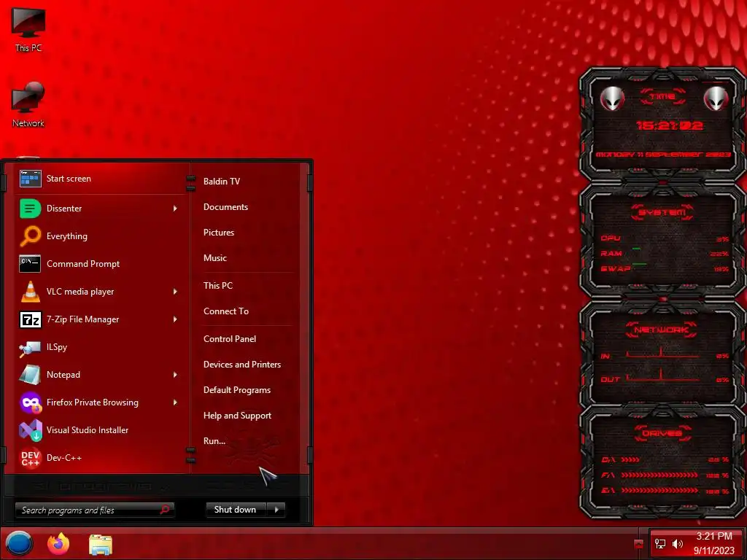
Task: Expand the Notepad jump list arrow
Action: click(x=175, y=375)
